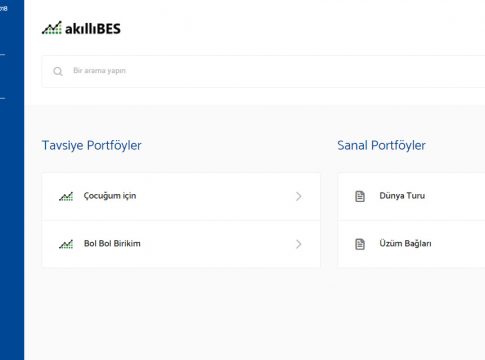The image size is (485, 360).
Task: Select the Tavsiye Portföyler heading
Action: (x=92, y=146)
